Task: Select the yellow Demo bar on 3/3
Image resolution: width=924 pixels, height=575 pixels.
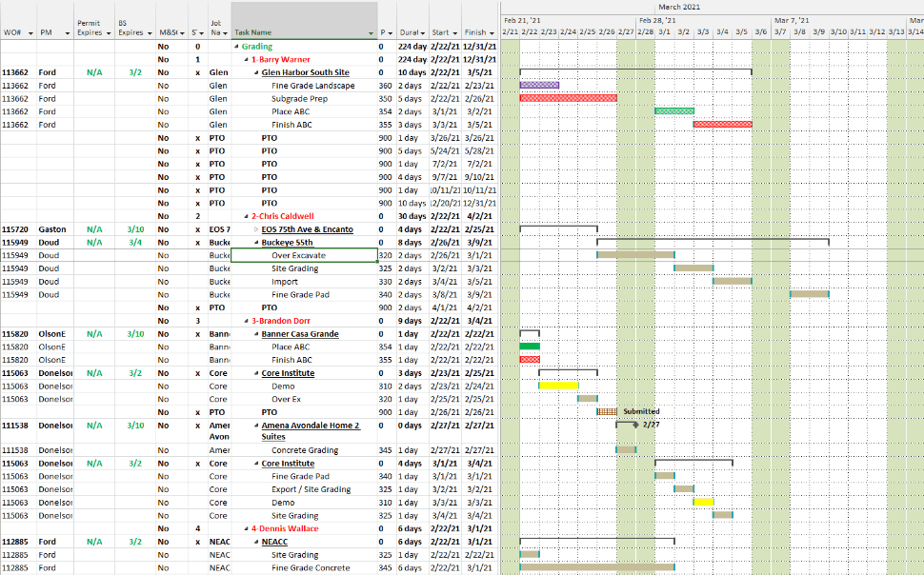Action: pyautogui.click(x=703, y=502)
